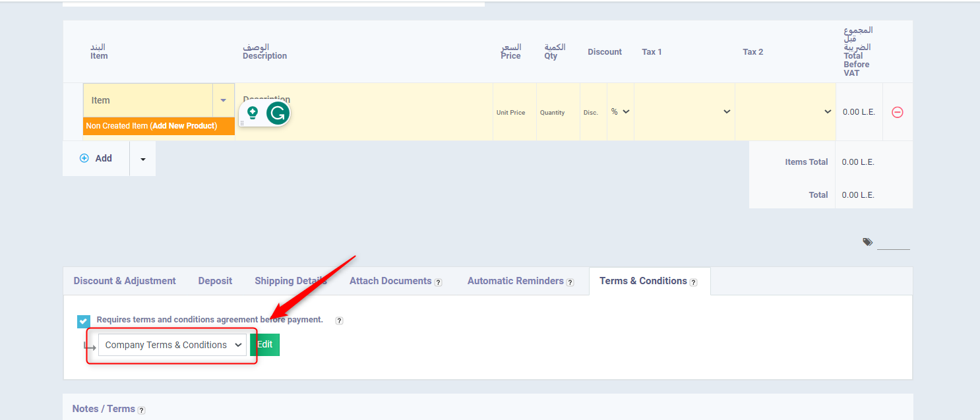Expand the Item selection dropdown arrow
980x420 pixels.
click(223, 101)
